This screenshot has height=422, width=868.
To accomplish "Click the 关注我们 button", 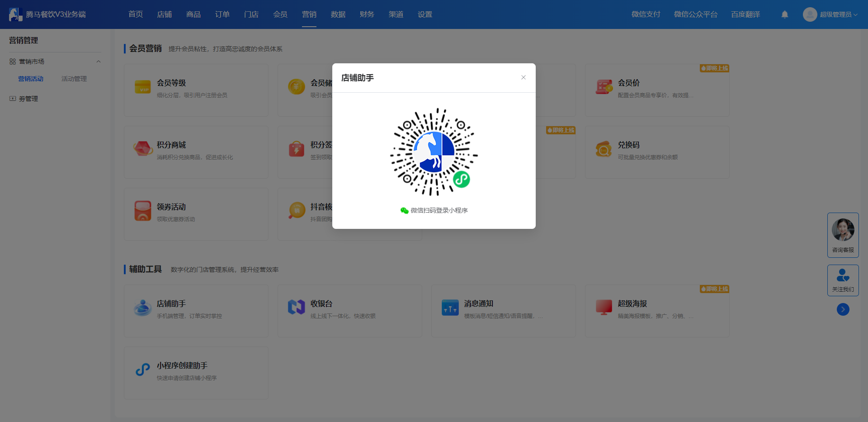I will (x=843, y=280).
